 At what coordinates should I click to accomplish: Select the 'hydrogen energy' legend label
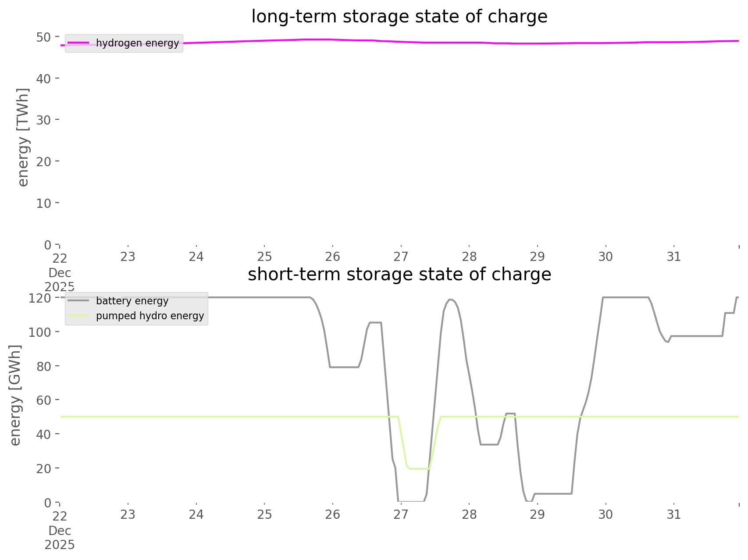137,43
